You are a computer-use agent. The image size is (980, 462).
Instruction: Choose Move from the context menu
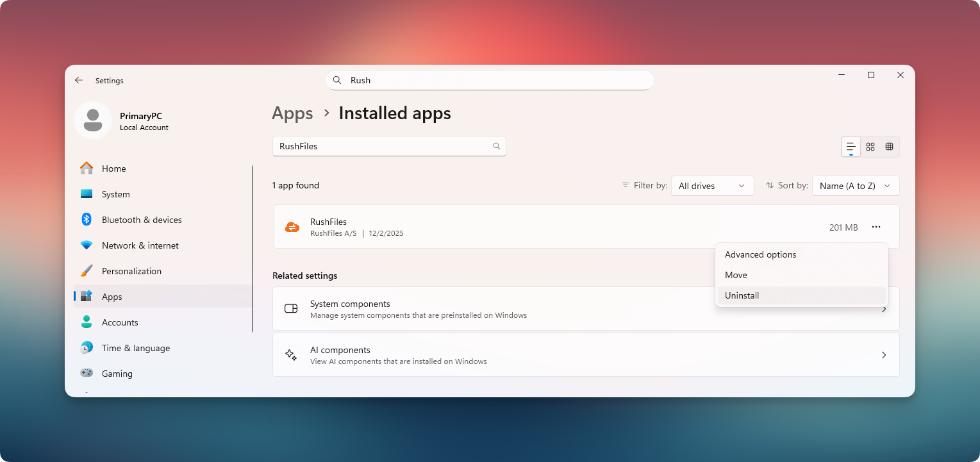coord(801,275)
